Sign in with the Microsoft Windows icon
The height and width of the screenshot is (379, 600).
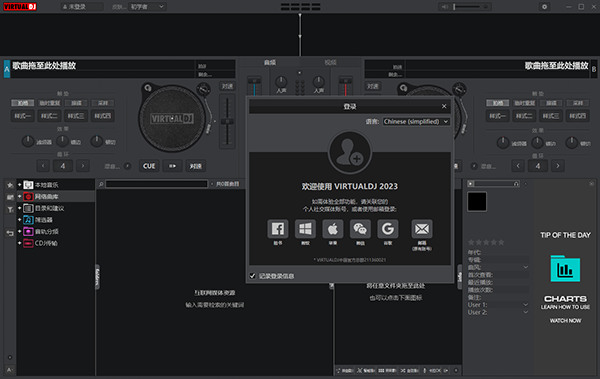click(305, 229)
